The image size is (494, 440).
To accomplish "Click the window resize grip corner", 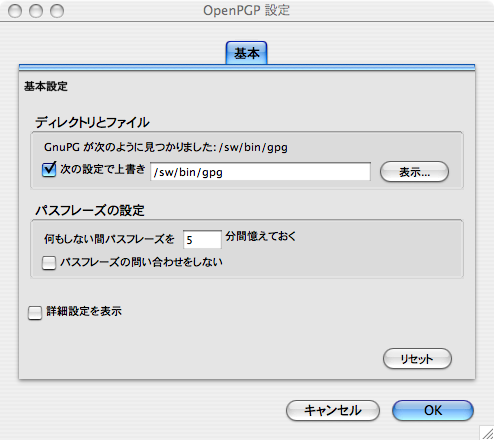I will click(x=487, y=433).
